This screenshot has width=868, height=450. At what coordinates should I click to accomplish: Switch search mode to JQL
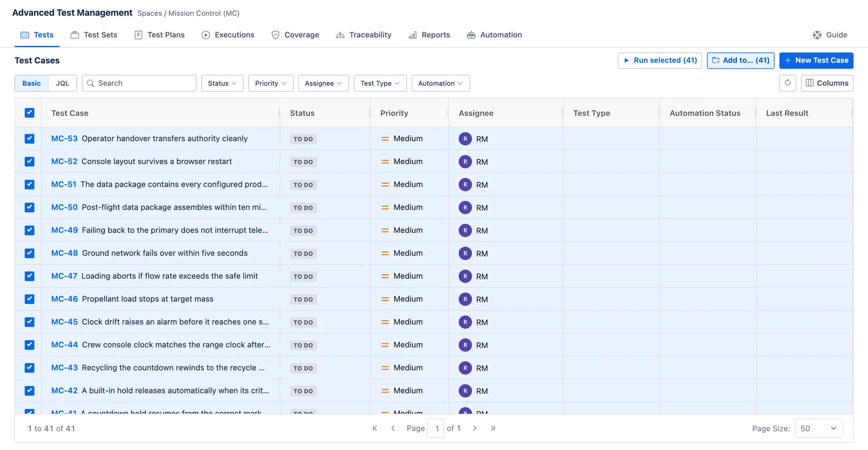click(x=63, y=83)
